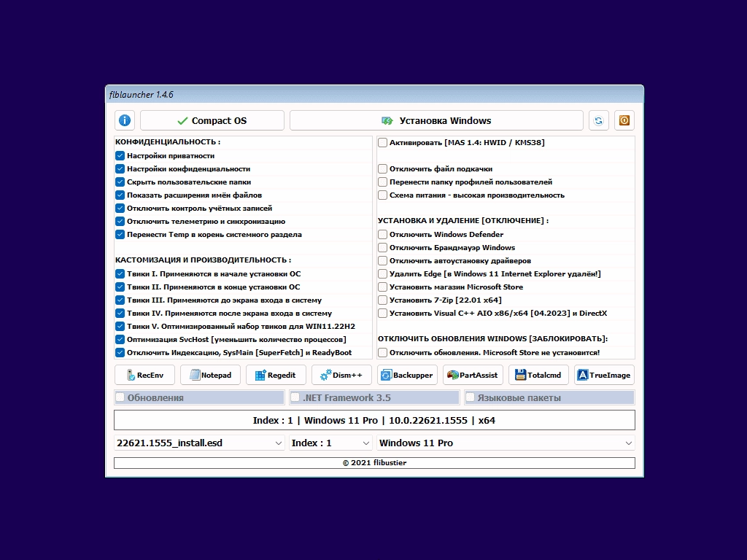Open the Regedit tool
The height and width of the screenshot is (560, 747).
[276, 376]
